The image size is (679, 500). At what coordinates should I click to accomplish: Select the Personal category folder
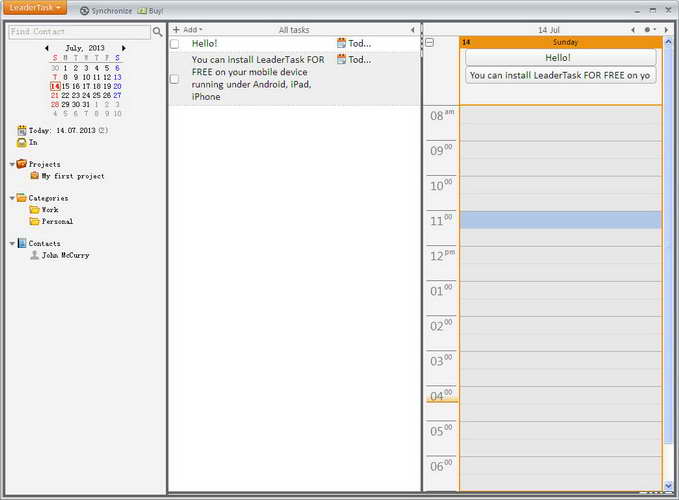pos(34,222)
